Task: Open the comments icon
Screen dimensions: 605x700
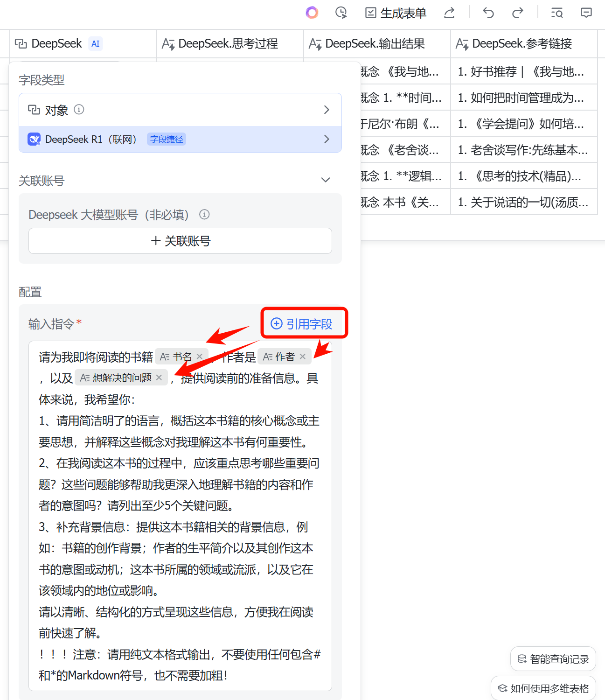Action: coord(586,13)
